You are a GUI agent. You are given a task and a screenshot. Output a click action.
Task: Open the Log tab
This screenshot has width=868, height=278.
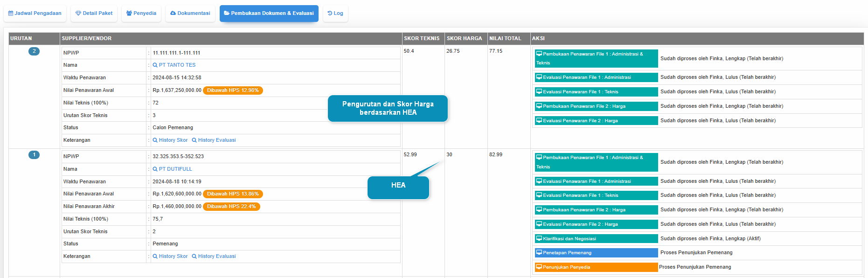(335, 14)
